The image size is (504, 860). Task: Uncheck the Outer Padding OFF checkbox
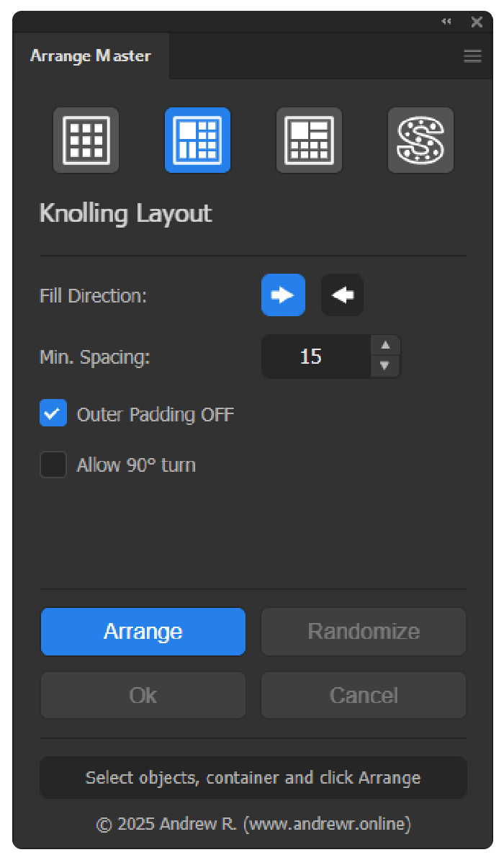53,414
